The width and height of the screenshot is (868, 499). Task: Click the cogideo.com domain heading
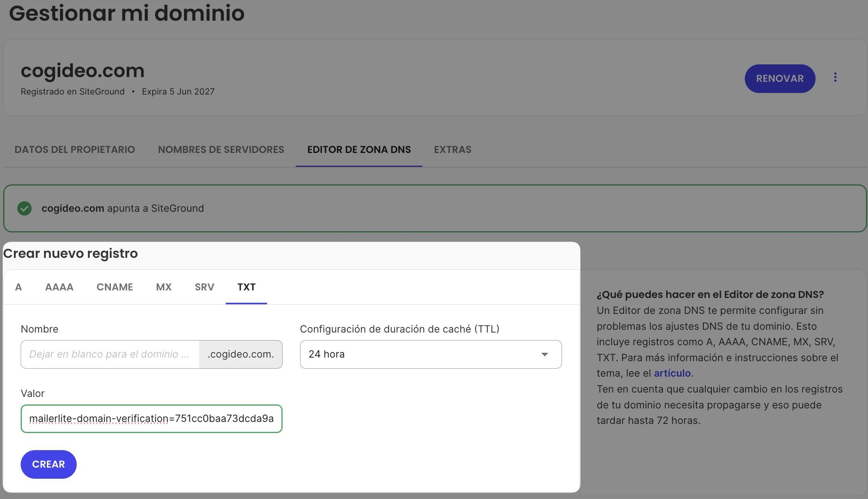point(83,71)
